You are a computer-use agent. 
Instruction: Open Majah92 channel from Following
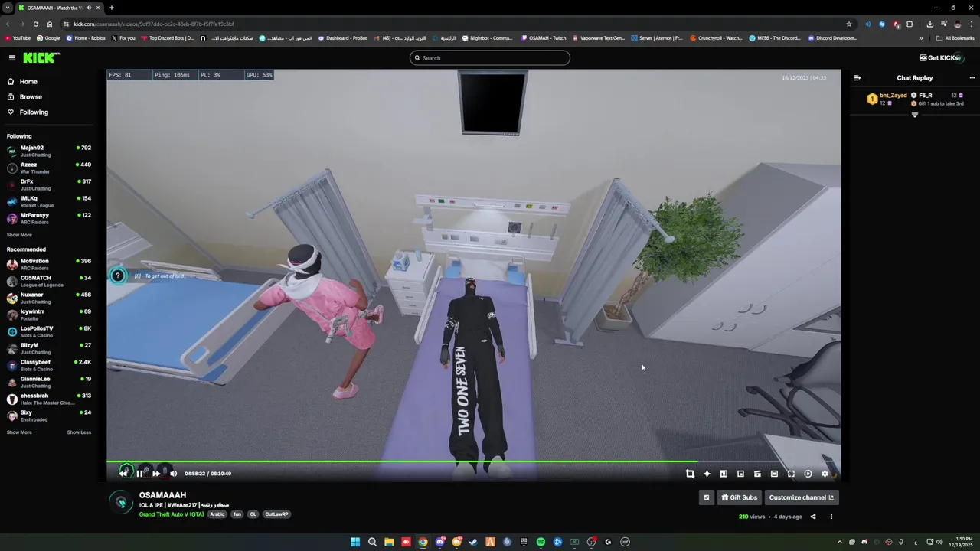[x=49, y=151]
